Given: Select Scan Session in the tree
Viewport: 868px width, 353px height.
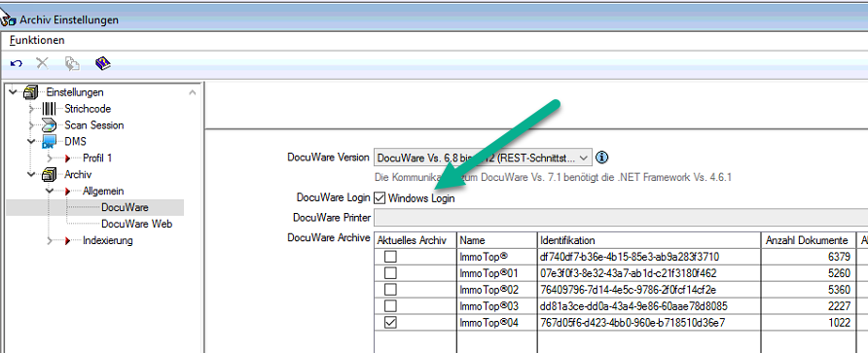Looking at the screenshot, I should (x=94, y=125).
